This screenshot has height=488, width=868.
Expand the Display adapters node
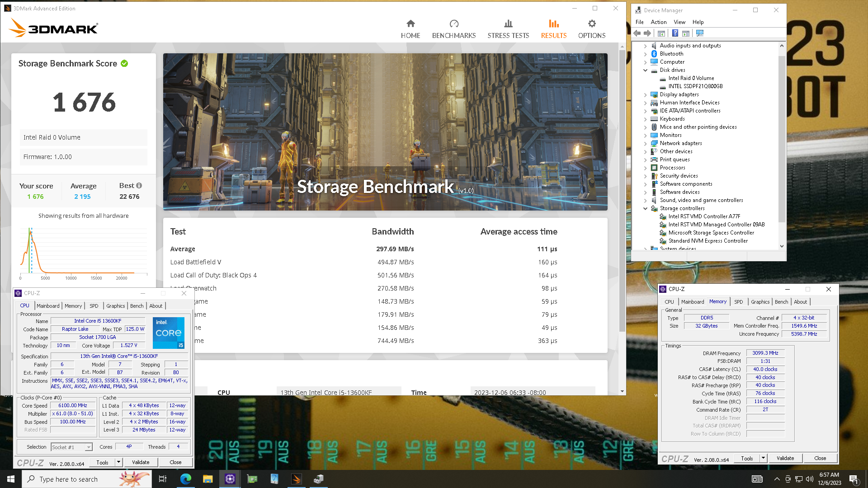pos(645,94)
